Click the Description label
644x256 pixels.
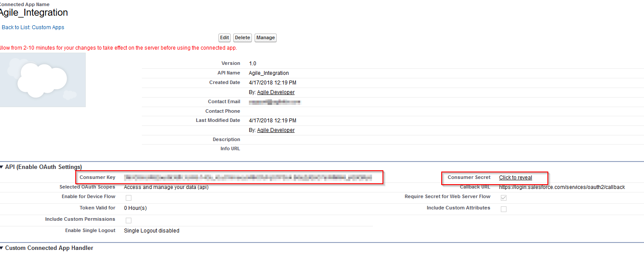(226, 140)
